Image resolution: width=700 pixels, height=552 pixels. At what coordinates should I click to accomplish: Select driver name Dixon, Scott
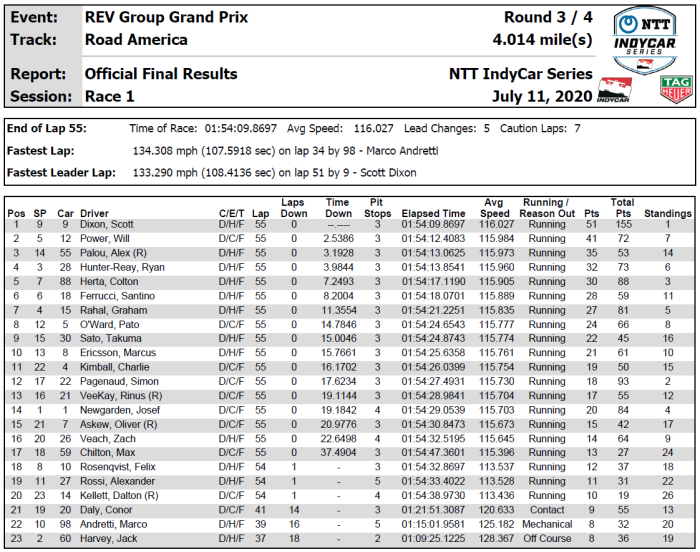coord(107,225)
